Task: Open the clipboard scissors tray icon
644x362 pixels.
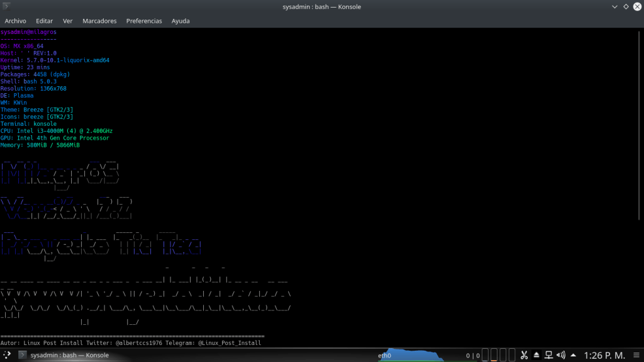Action: click(523, 356)
